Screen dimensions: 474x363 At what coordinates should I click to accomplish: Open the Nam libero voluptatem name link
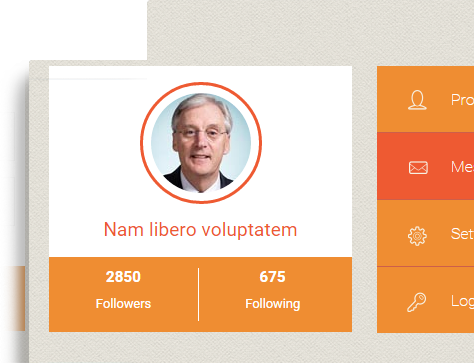point(200,230)
